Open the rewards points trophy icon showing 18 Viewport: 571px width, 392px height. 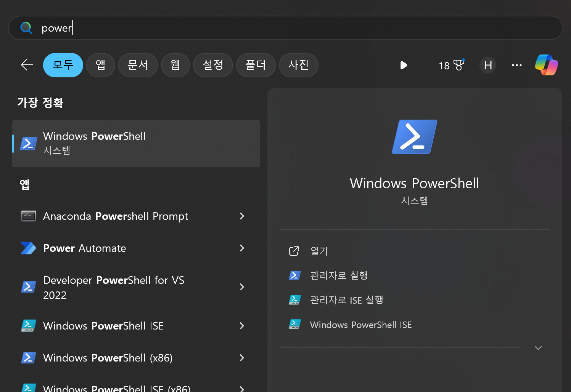(451, 65)
